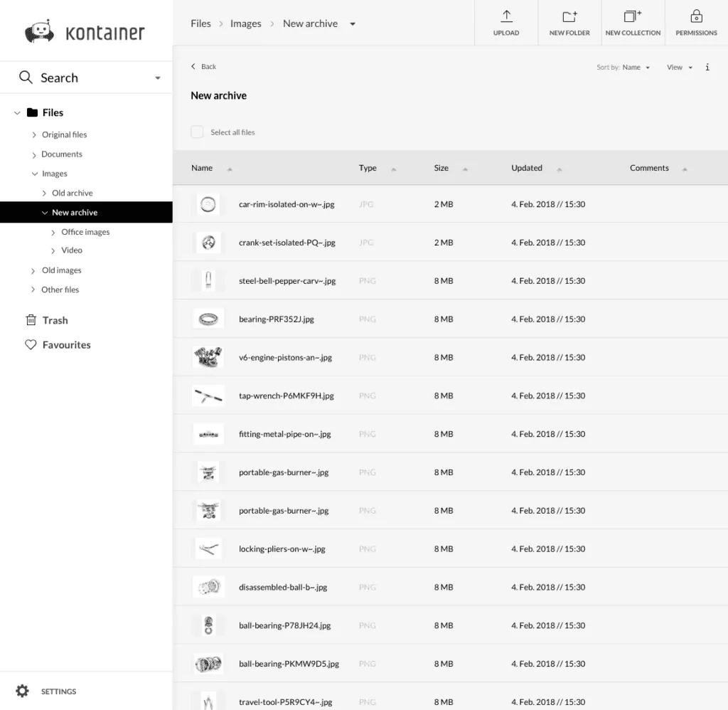
Task: Open the info icon next to View
Action: click(x=707, y=68)
